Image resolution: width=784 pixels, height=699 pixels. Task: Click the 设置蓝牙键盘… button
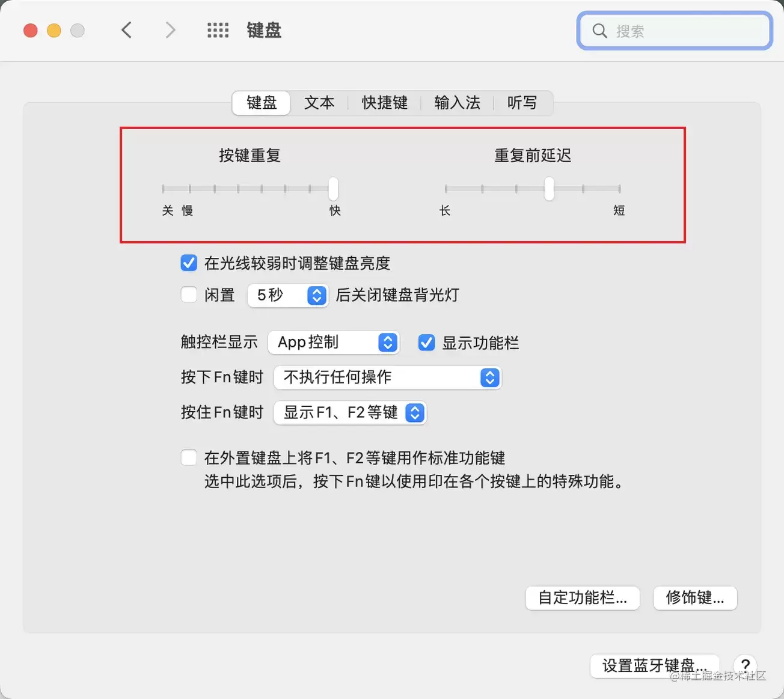pyautogui.click(x=655, y=666)
